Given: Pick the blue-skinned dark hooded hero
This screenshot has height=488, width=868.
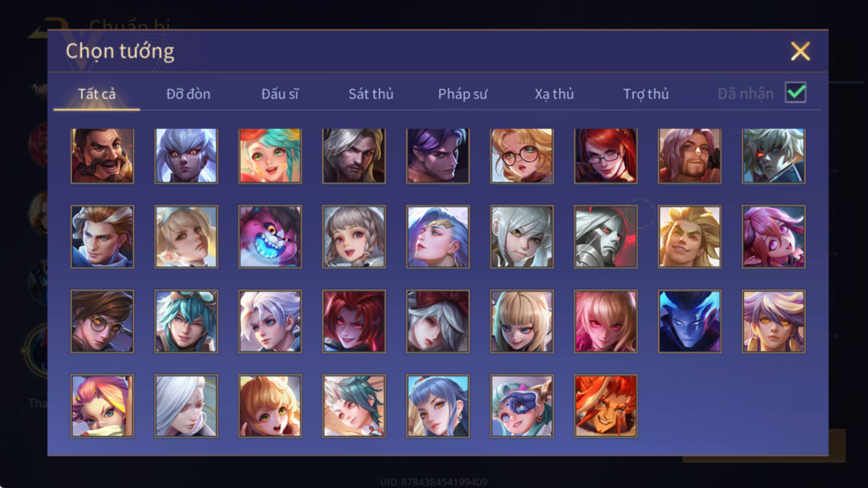Looking at the screenshot, I should tap(690, 321).
